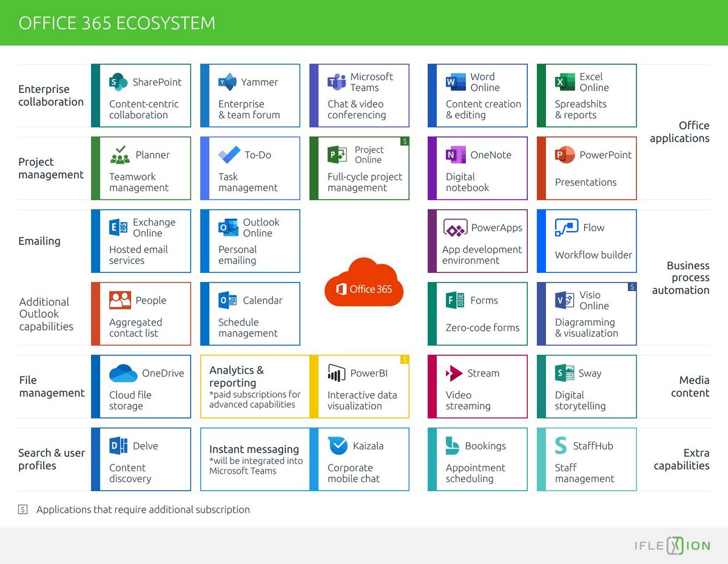Click the PowerBI chart icon
The height and width of the screenshot is (564, 728).
pos(336,373)
